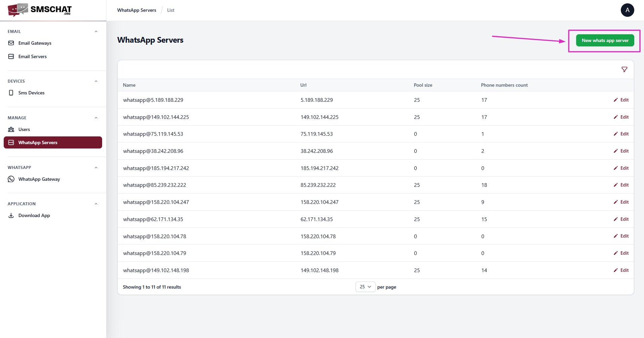
Task: Edit whatsapp@149.102.148.198 server
Action: 621,270
